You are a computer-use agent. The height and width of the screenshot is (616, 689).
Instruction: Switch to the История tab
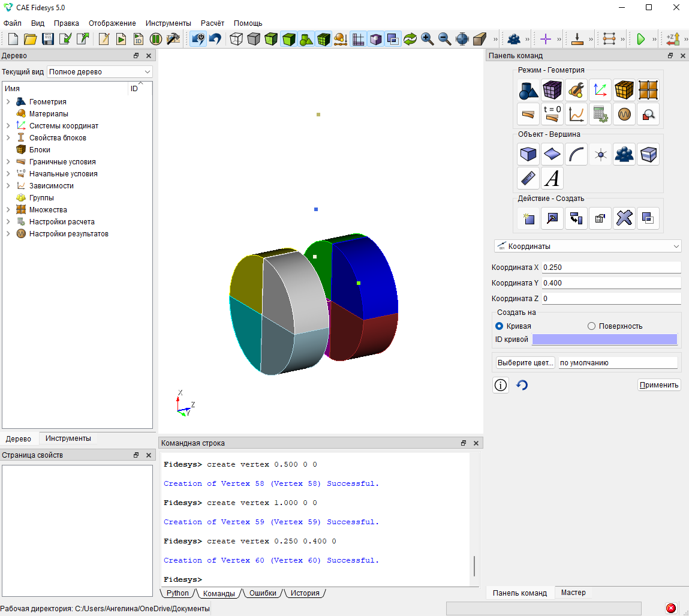click(305, 593)
